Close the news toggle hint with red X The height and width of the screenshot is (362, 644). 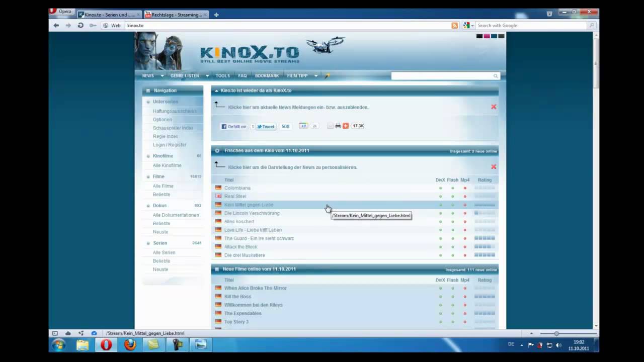pyautogui.click(x=494, y=107)
